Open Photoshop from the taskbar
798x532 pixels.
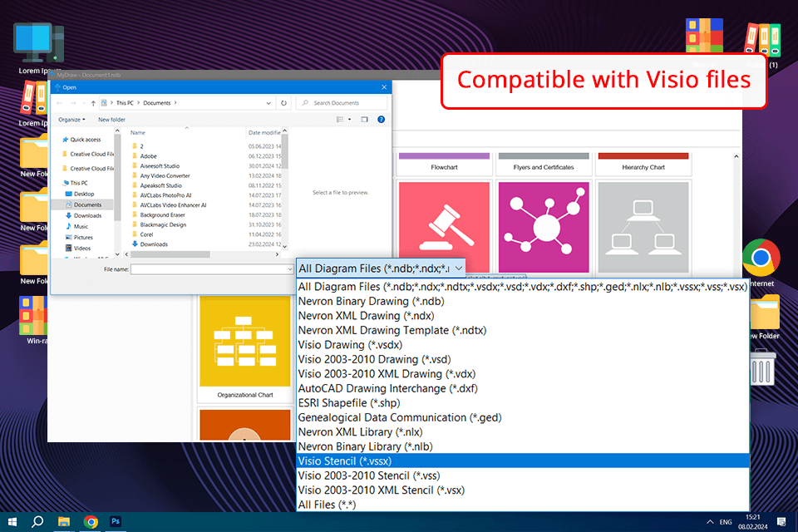tap(116, 522)
